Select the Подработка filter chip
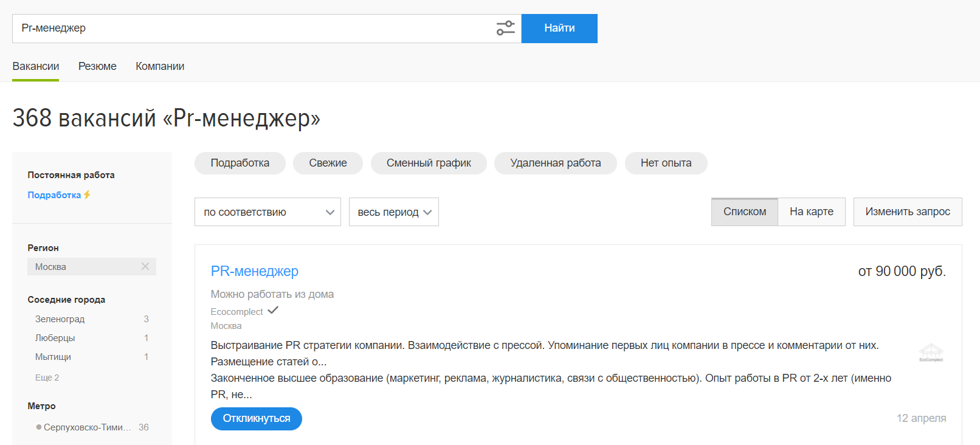This screenshot has width=980, height=445. pyautogui.click(x=240, y=163)
